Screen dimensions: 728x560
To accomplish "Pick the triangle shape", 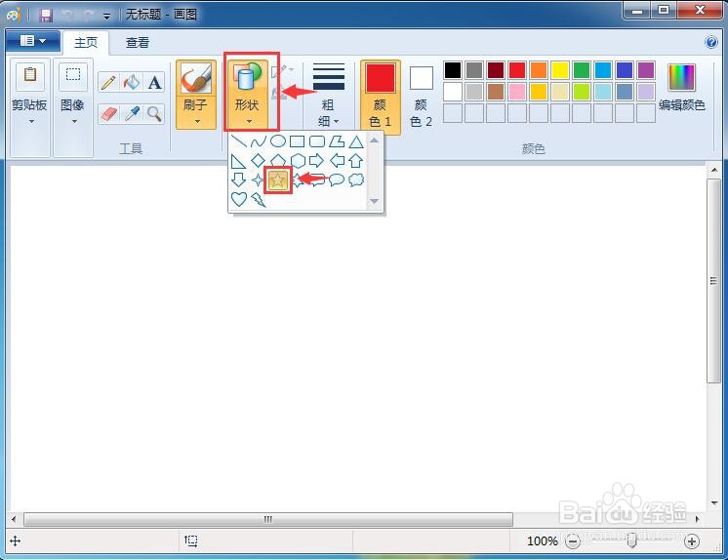I will (x=356, y=141).
